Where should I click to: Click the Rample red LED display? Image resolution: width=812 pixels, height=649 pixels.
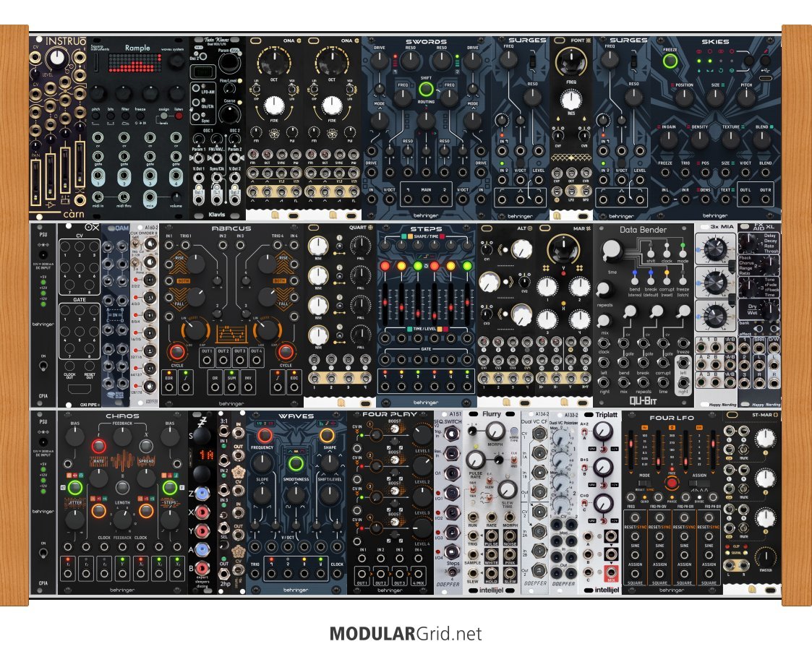(x=137, y=63)
